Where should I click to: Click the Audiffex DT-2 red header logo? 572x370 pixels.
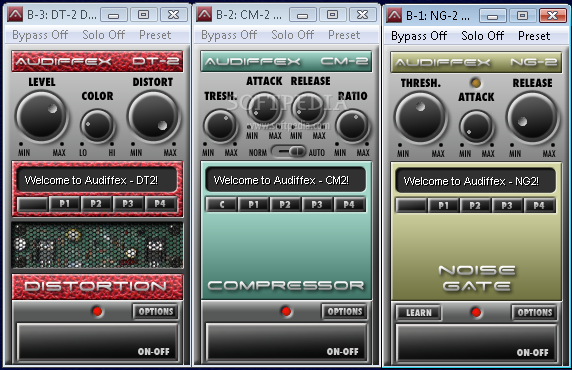click(97, 61)
